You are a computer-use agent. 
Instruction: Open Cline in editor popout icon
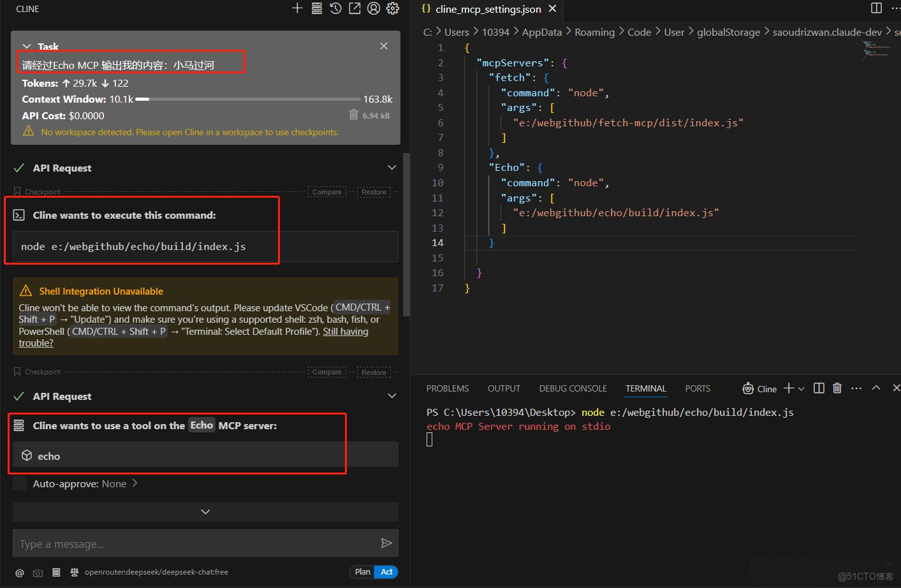click(x=355, y=8)
